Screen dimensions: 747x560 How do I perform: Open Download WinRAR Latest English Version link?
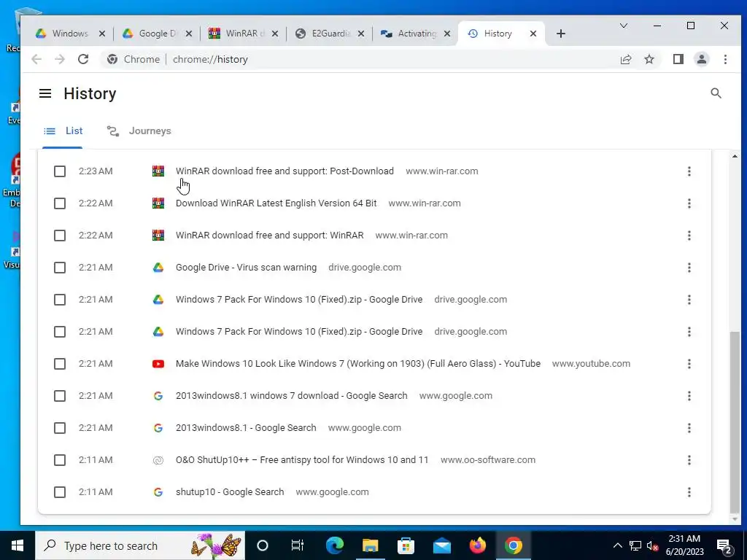[276, 203]
